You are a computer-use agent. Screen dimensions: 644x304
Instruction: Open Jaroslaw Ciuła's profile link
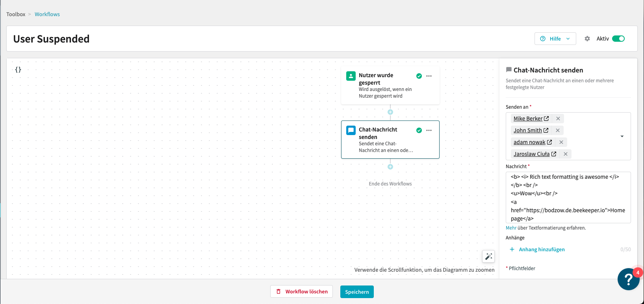535,154
